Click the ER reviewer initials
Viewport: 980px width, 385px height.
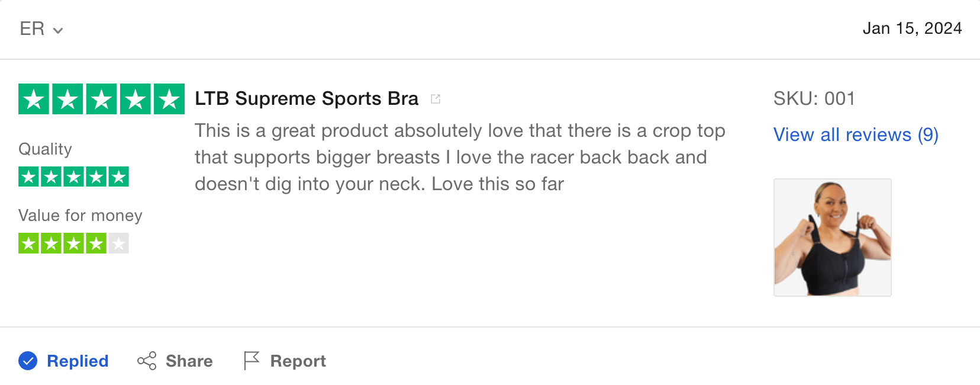click(x=32, y=28)
